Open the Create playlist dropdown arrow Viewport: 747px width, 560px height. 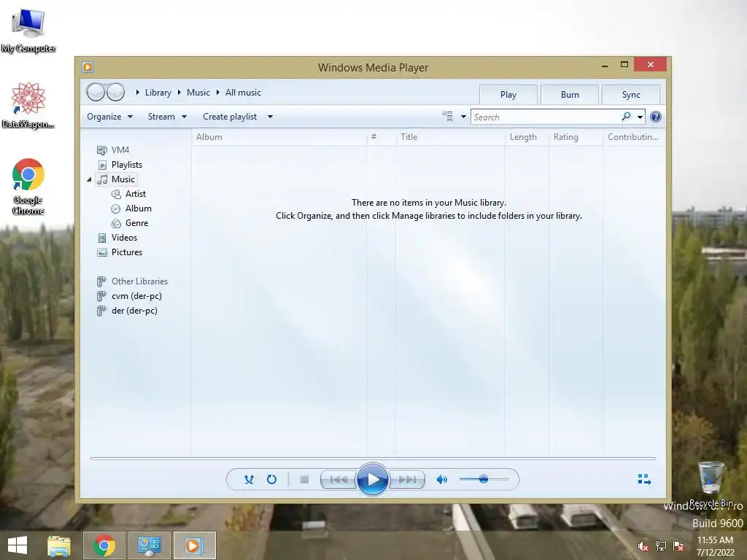tap(270, 117)
